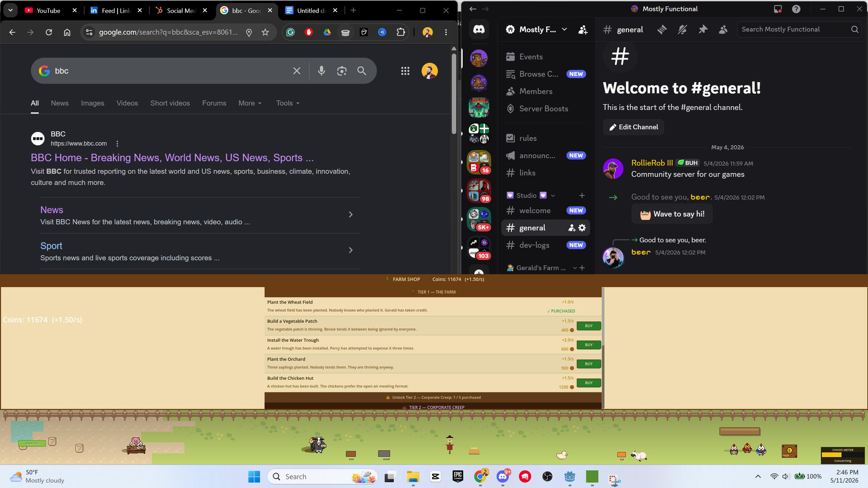Select the Forums search filter

[x=214, y=103]
